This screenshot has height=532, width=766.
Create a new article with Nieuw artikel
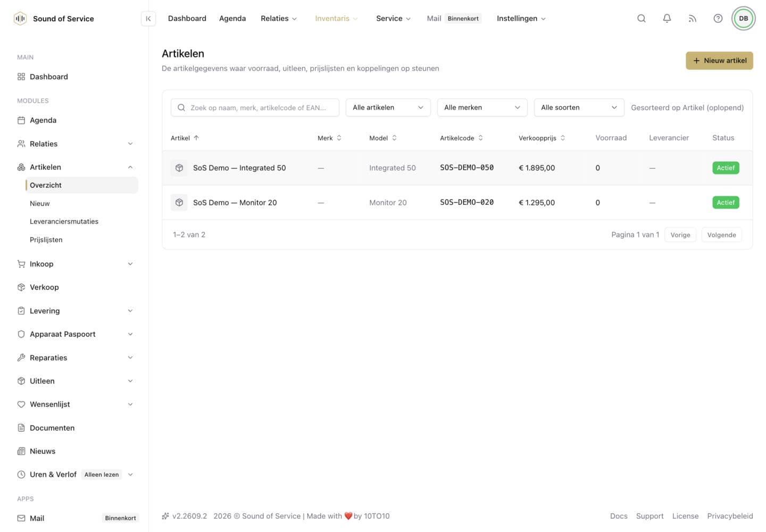719,61
